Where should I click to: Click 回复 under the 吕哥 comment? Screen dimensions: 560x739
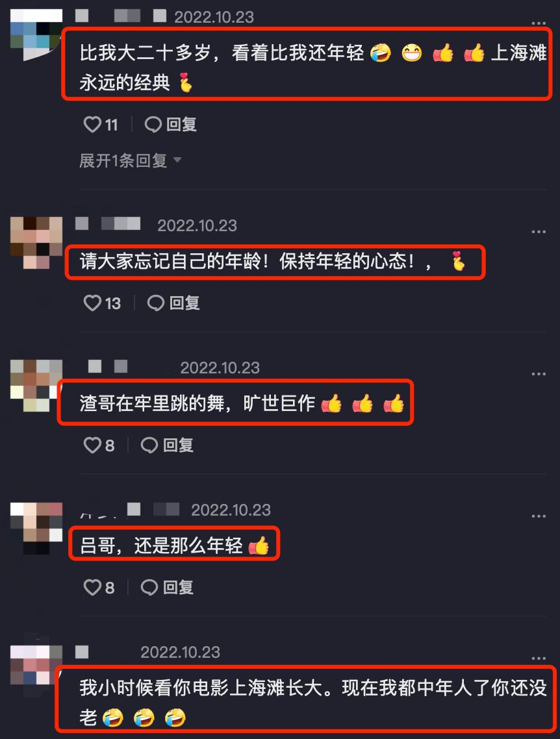coord(168,587)
